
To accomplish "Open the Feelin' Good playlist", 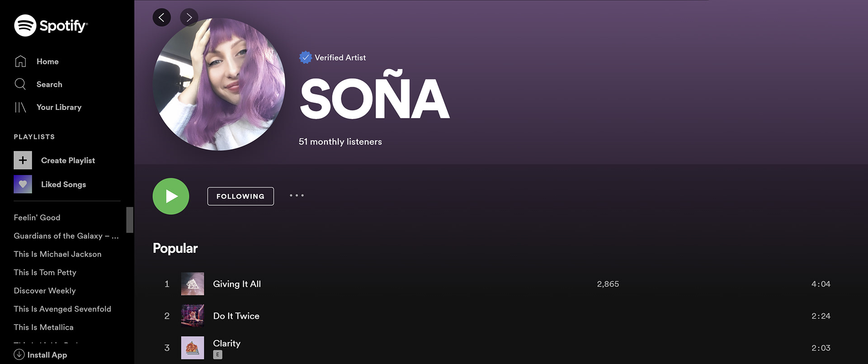I will tap(37, 217).
